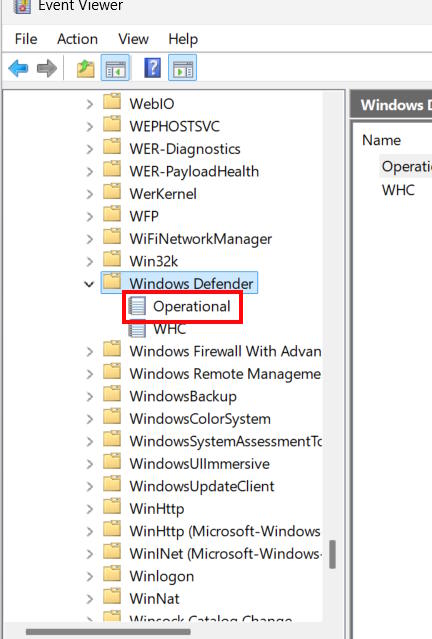Select WinHttp (Microsoft-Windows) tree item
The image size is (432, 639).
[225, 531]
